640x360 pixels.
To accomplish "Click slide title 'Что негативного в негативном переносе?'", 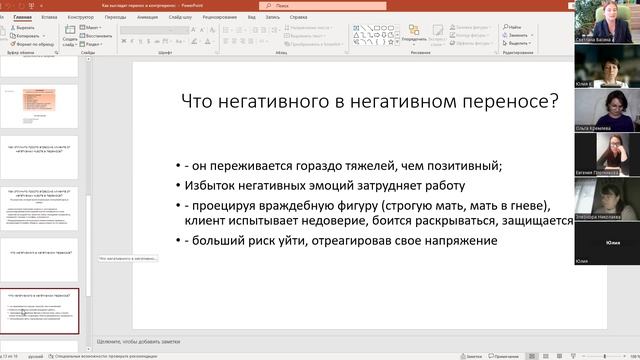I will [370, 101].
